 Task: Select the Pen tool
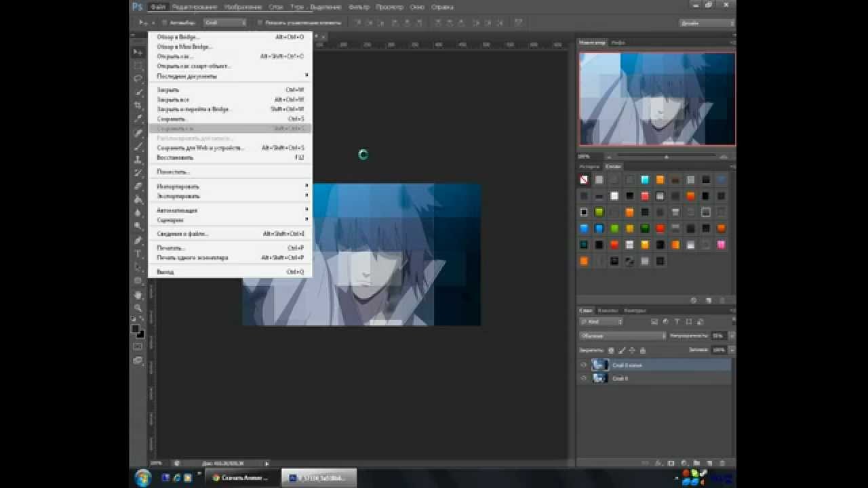(x=138, y=240)
